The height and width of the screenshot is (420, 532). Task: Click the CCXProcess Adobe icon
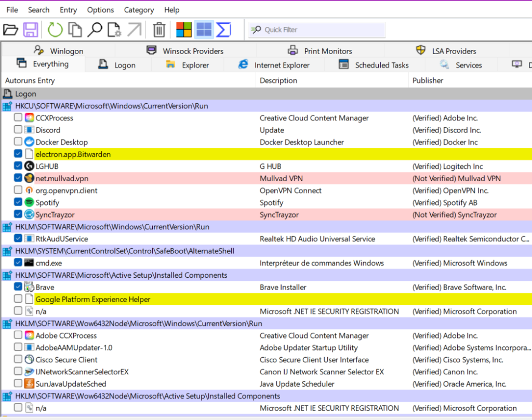30,118
